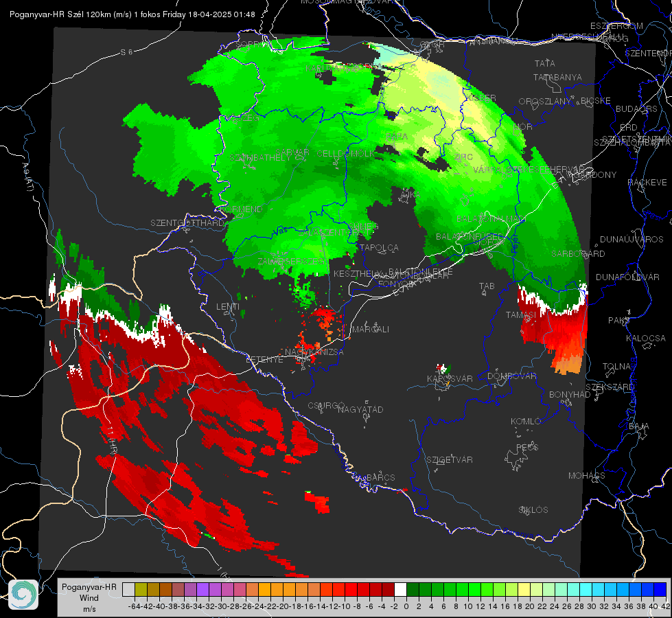Click the MOHACS city label
Image resolution: width=672 pixels, height=618 pixels.
pyautogui.click(x=587, y=476)
